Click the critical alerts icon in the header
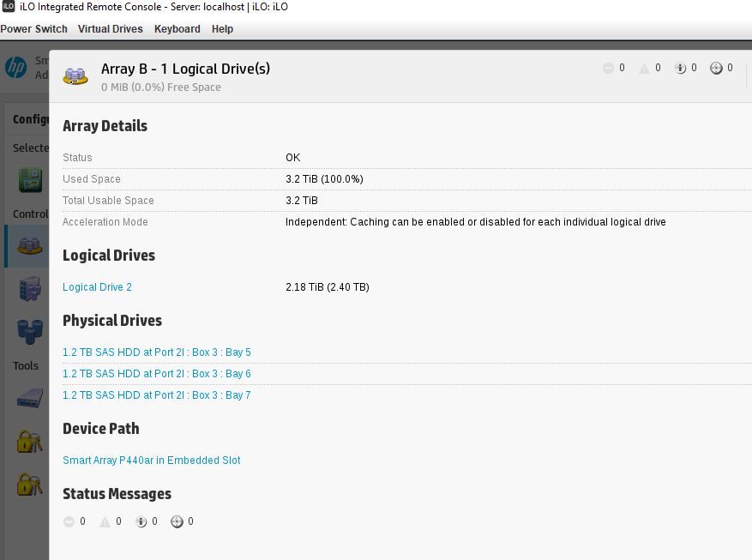The height and width of the screenshot is (560, 752). click(608, 68)
